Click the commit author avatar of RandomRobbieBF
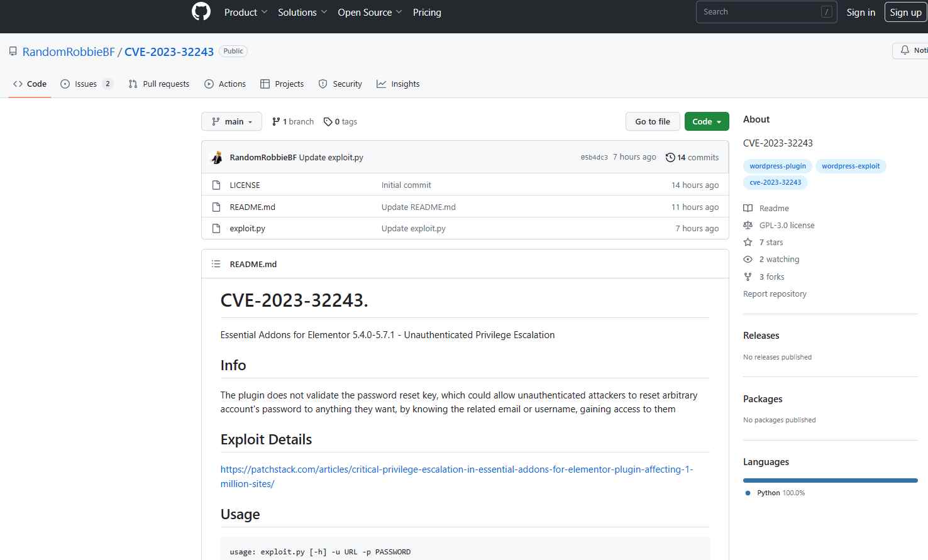The width and height of the screenshot is (928, 560). [217, 157]
